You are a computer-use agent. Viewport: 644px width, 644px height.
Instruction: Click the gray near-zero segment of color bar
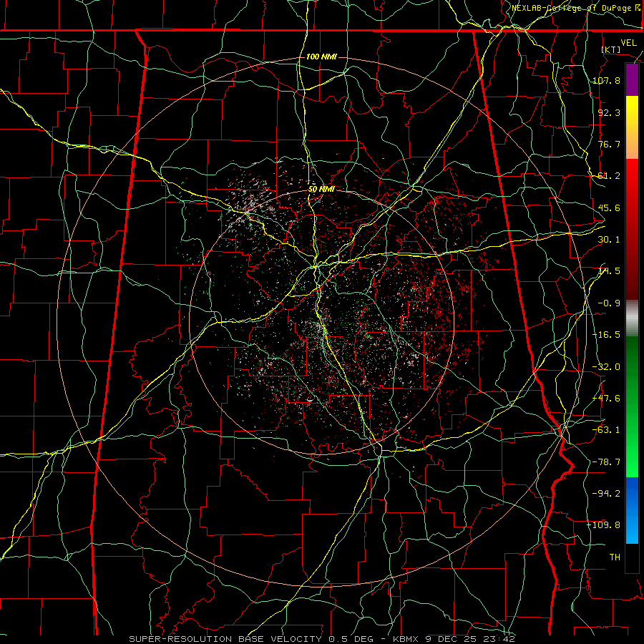(632, 318)
